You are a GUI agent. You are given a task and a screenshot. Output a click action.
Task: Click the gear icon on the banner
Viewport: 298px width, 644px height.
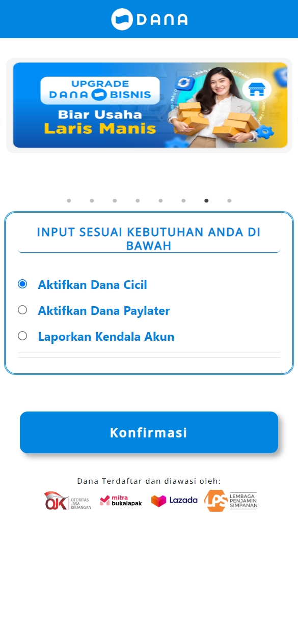tap(265, 132)
